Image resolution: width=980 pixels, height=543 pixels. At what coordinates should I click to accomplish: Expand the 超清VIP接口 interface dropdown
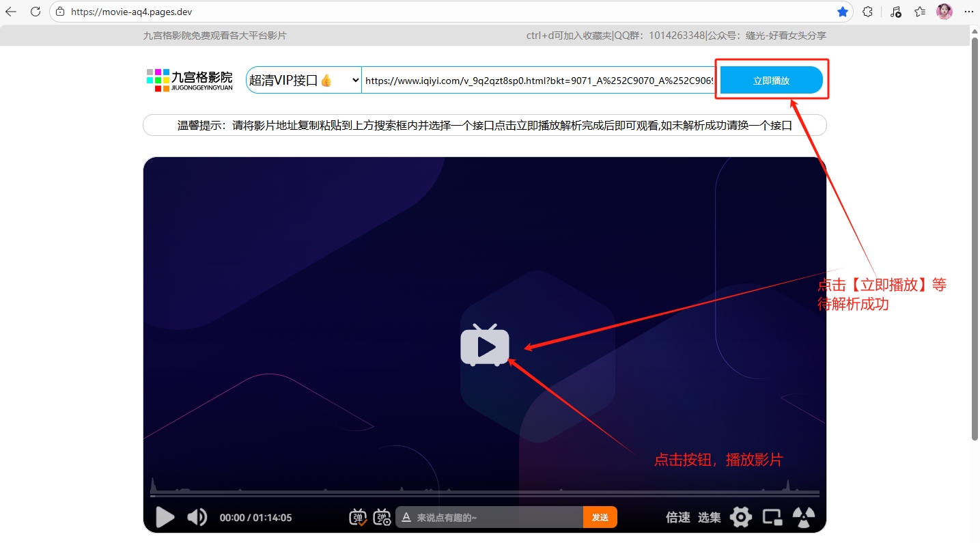pyautogui.click(x=304, y=80)
